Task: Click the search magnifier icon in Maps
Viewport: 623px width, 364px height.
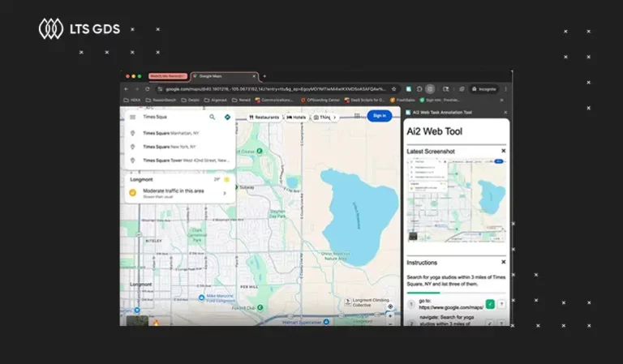Action: (x=213, y=117)
